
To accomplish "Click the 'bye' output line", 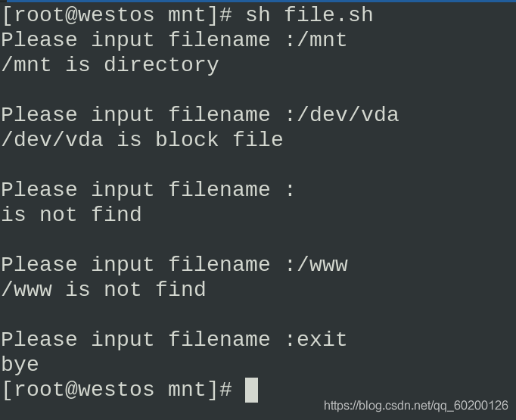I will [20, 365].
